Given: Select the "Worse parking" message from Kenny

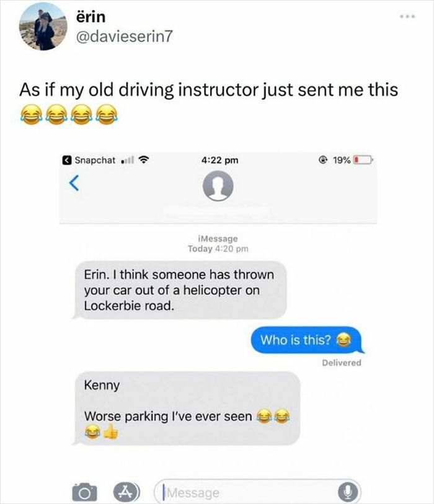Looking at the screenshot, I should [x=186, y=408].
